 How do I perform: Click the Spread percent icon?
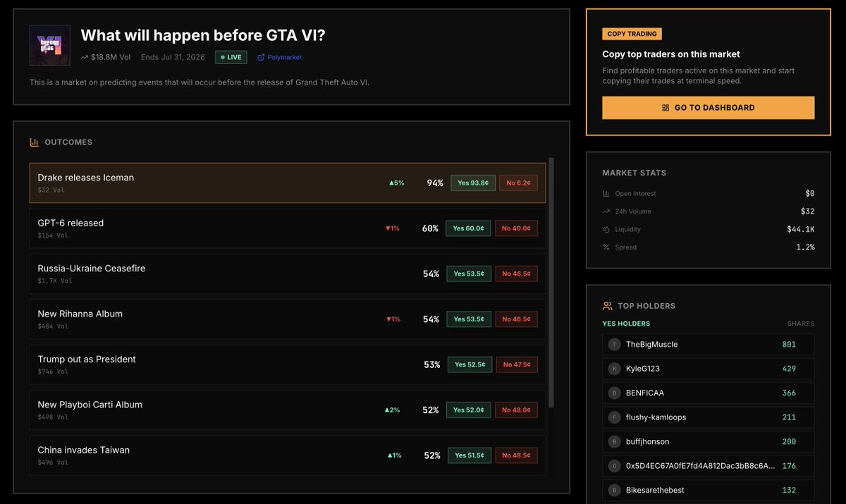point(606,247)
